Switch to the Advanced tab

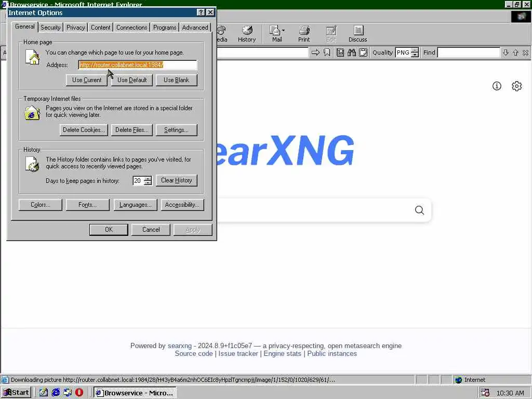point(195,28)
